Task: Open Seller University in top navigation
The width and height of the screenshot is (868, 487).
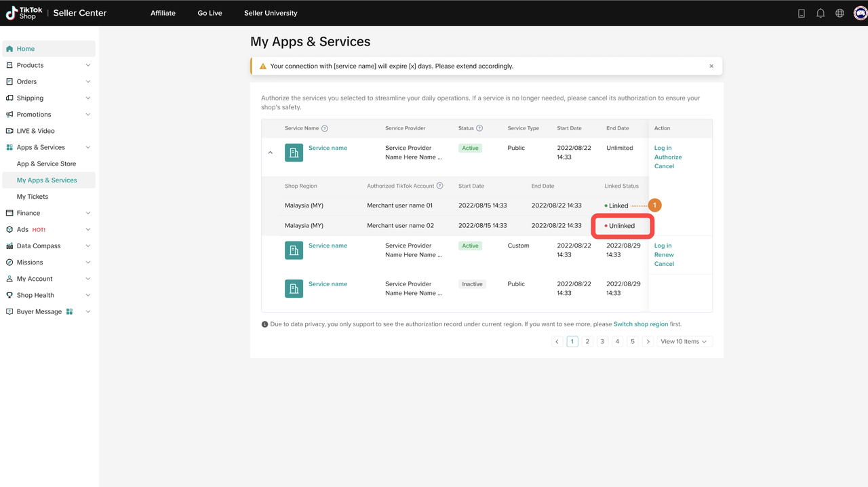Action: coord(271,13)
